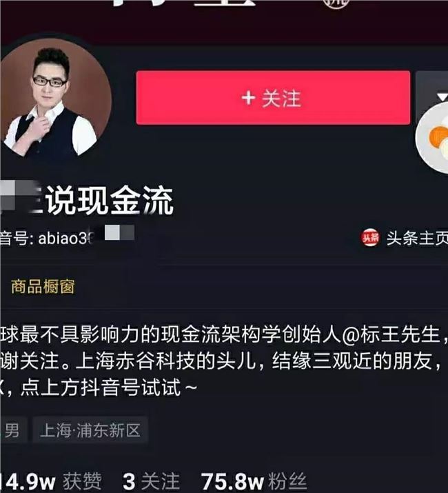The height and width of the screenshot is (493, 448).
Task: View the 3 关注 following list
Action: point(151,481)
